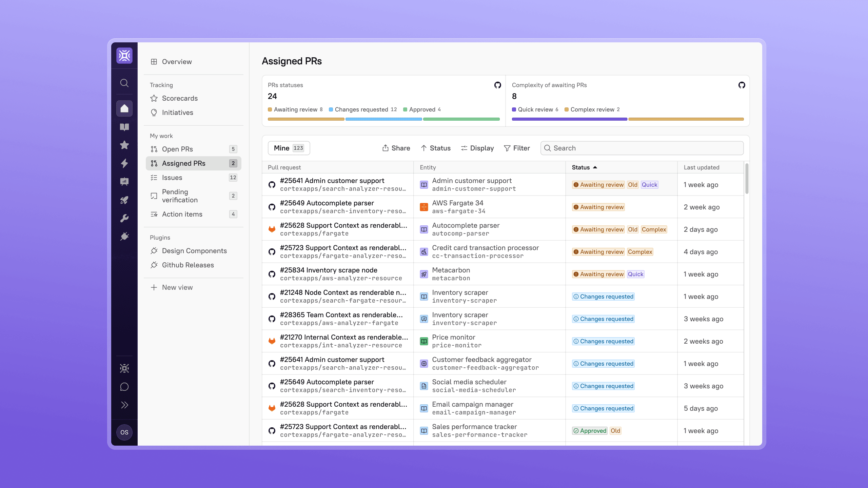Image resolution: width=868 pixels, height=488 pixels.
Task: Go to Scorecards under Tracking
Action: click(193, 98)
